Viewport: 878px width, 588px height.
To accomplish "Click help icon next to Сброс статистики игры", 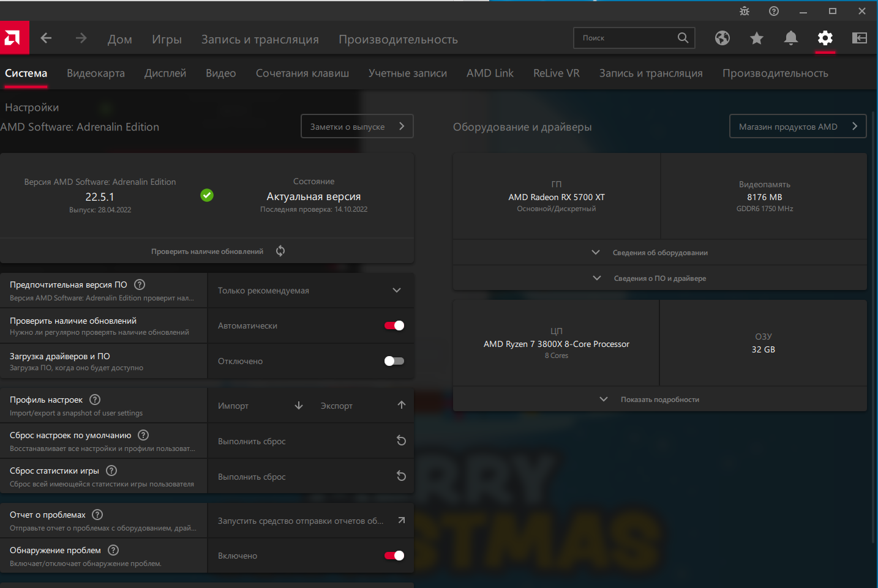I will [111, 471].
